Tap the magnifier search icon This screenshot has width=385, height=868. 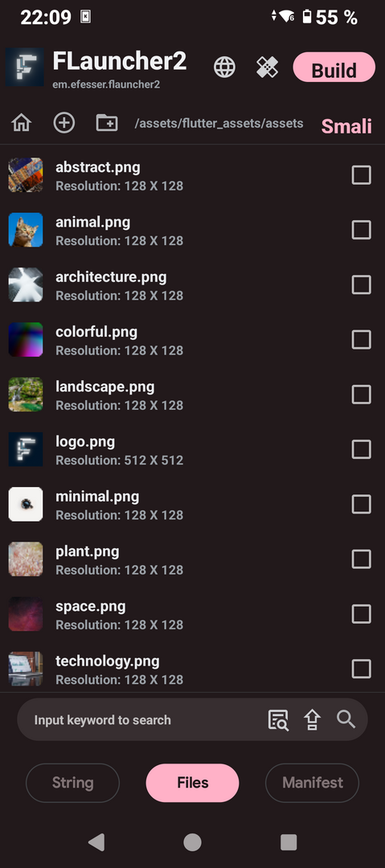346,719
